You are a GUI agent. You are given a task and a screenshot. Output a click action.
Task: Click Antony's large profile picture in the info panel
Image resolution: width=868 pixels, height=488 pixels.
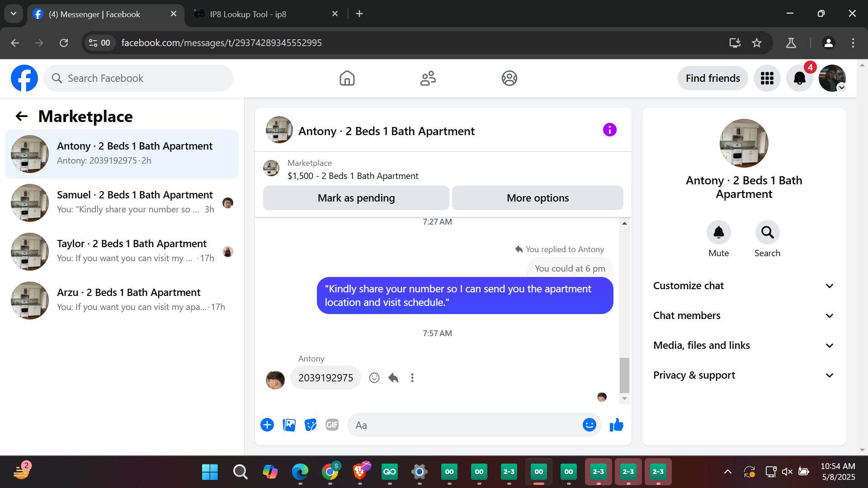744,143
